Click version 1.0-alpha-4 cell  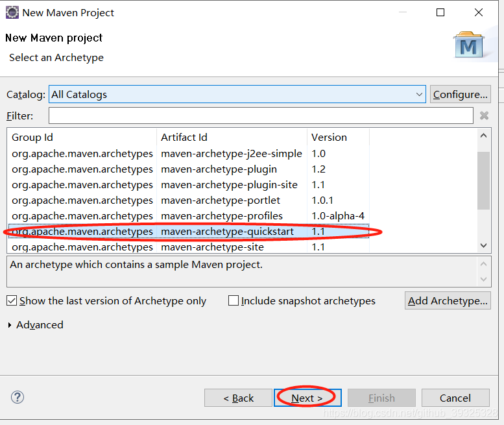click(338, 215)
